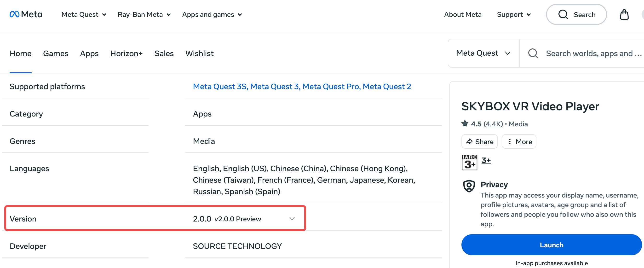Viewport: 644px width, 268px height.
Task: Open the 4.4K reviews link
Action: [493, 124]
